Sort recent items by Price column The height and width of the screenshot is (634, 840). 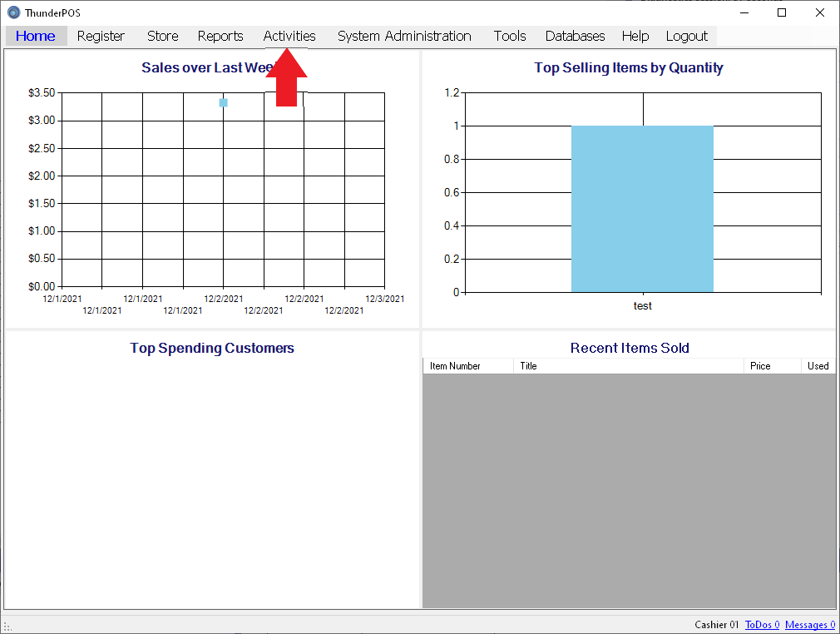(x=771, y=366)
